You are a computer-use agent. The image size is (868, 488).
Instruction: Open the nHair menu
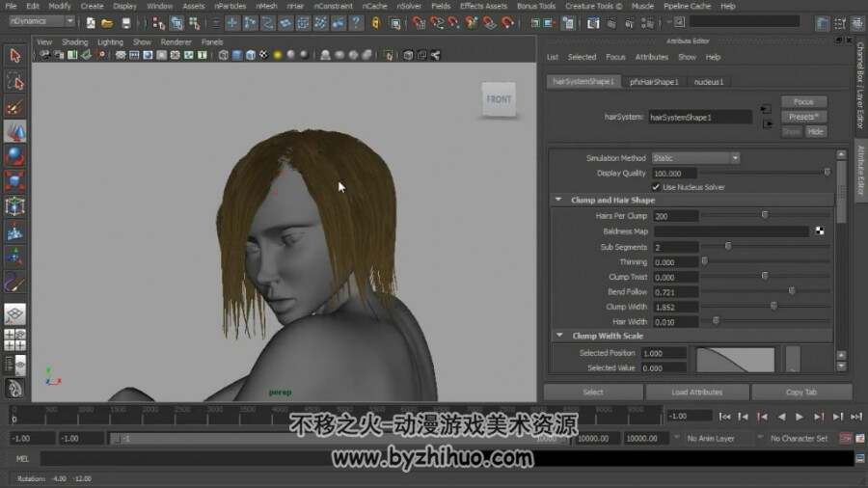point(295,6)
